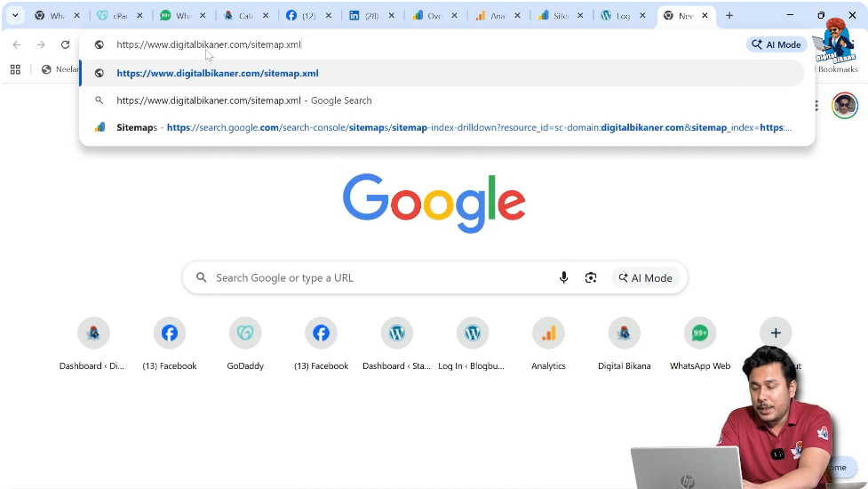The width and height of the screenshot is (868, 489).
Task: Open the Dashboard ‹ Di... shortcut
Action: 93,343
